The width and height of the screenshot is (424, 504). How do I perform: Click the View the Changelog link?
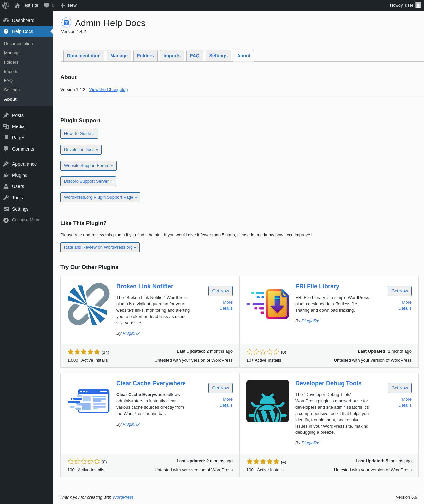coord(108,90)
